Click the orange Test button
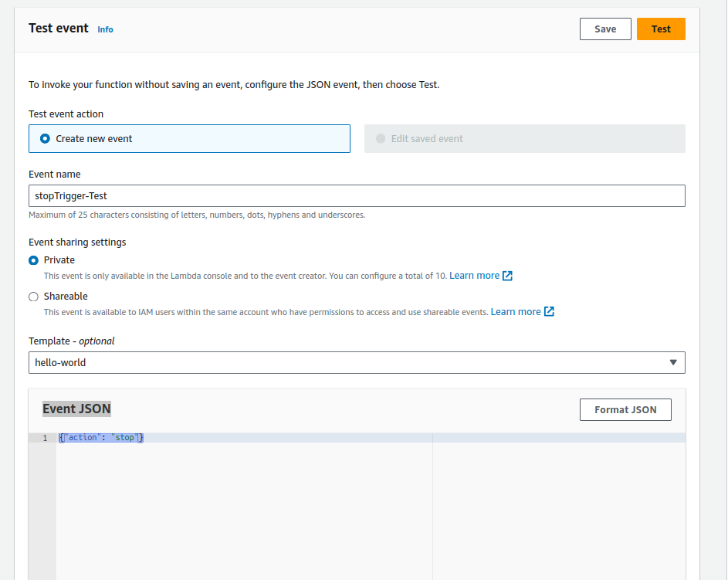 (x=661, y=29)
